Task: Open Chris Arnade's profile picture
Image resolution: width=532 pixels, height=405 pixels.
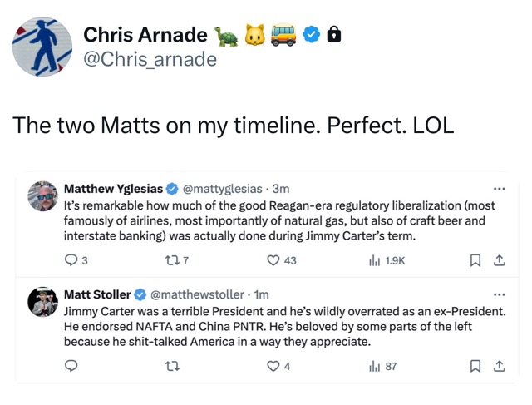Action: 42,46
